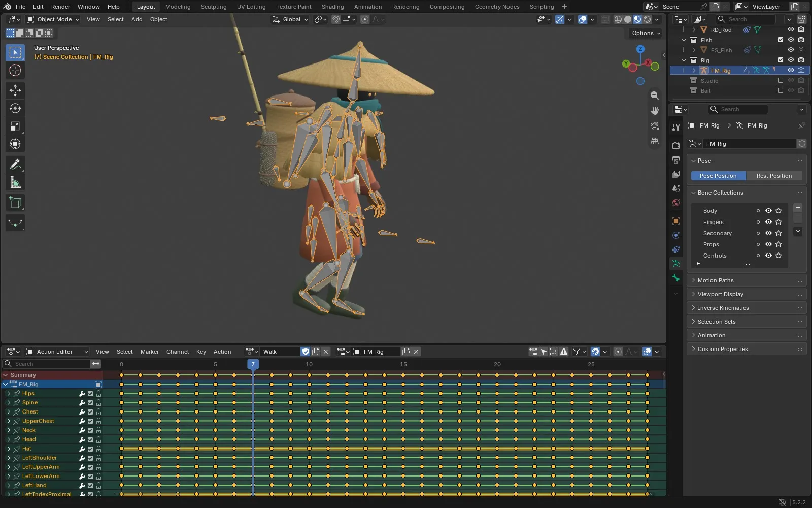Viewport: 812px width, 508px height.
Task: Open the Render properties tab icon
Action: [x=676, y=146]
